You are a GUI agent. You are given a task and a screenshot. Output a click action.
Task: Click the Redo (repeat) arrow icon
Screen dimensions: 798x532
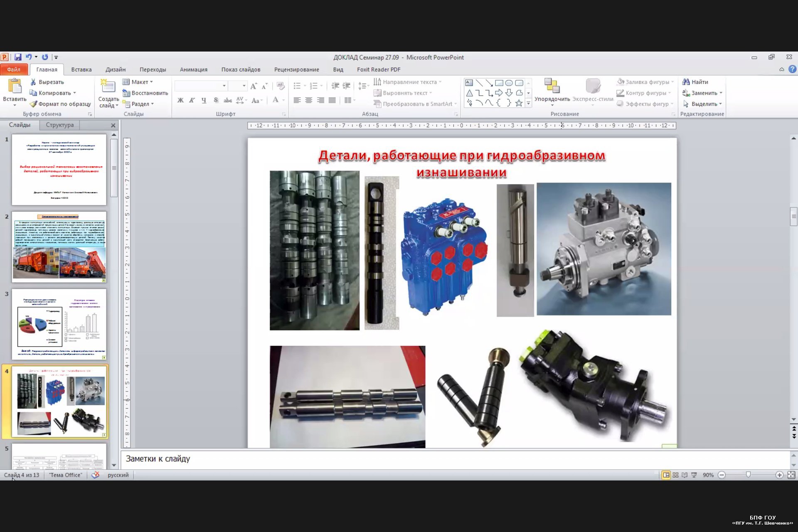pos(45,57)
